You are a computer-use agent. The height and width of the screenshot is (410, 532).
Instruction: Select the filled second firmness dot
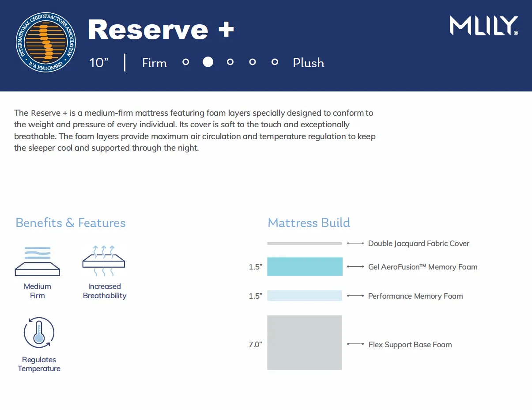(x=208, y=62)
